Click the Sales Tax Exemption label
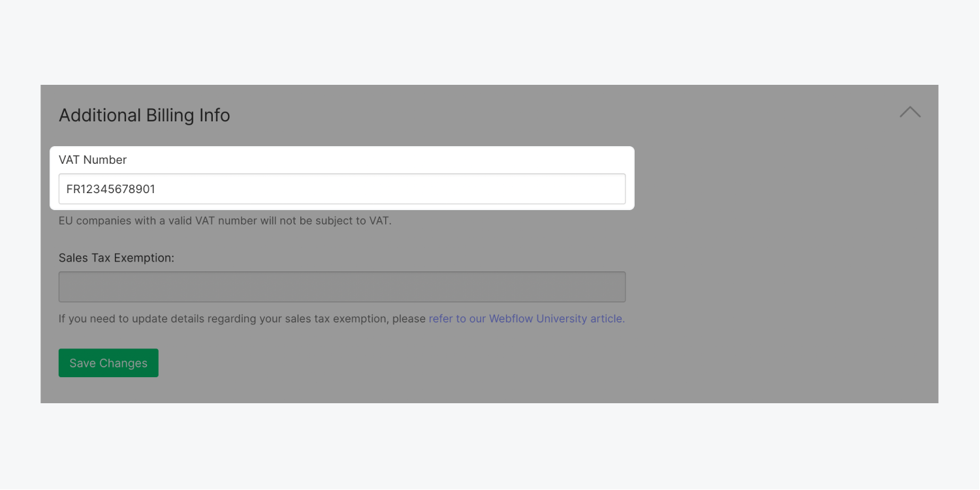Viewport: 980px width, 490px height. tap(117, 258)
